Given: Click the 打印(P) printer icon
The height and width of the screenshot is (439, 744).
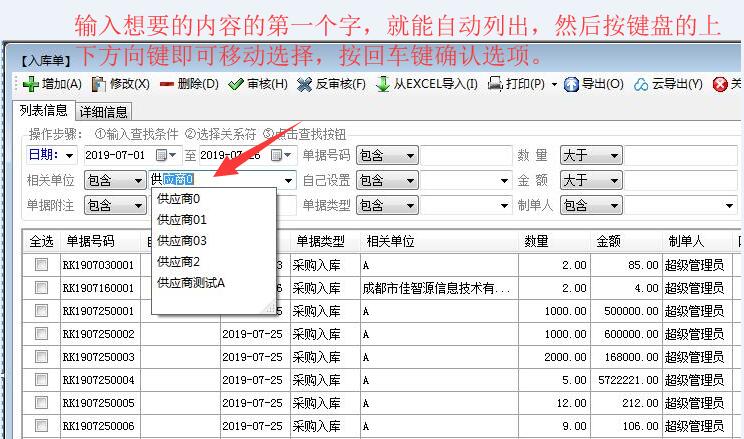Looking at the screenshot, I should (495, 84).
